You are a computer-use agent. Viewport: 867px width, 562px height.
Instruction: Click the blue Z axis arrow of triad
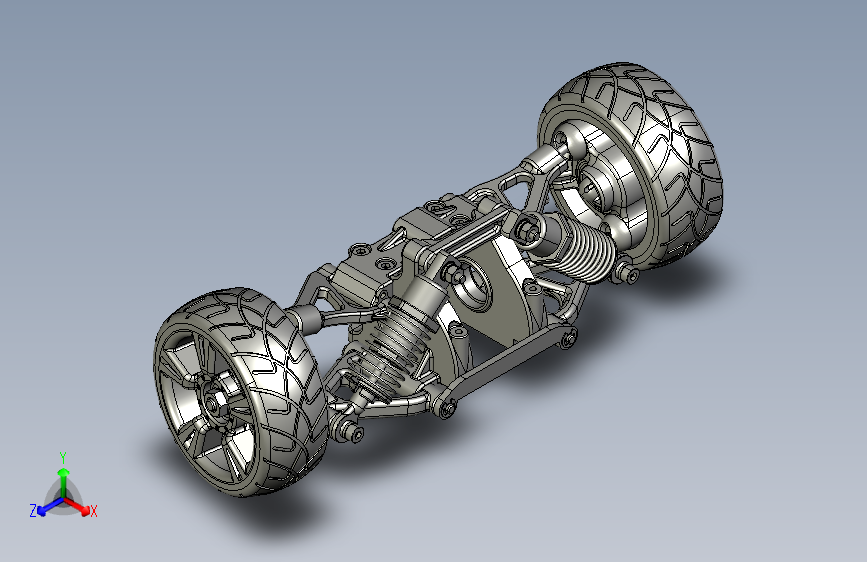coord(50,507)
